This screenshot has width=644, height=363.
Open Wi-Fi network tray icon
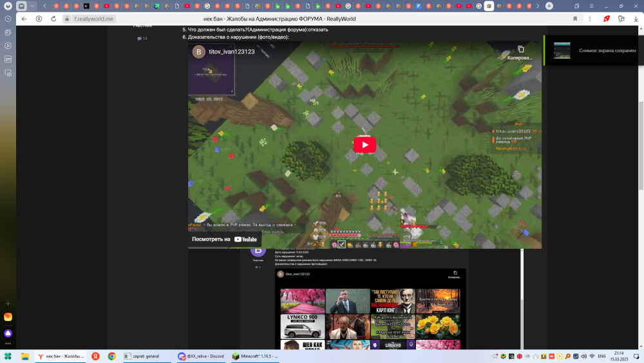(592, 357)
